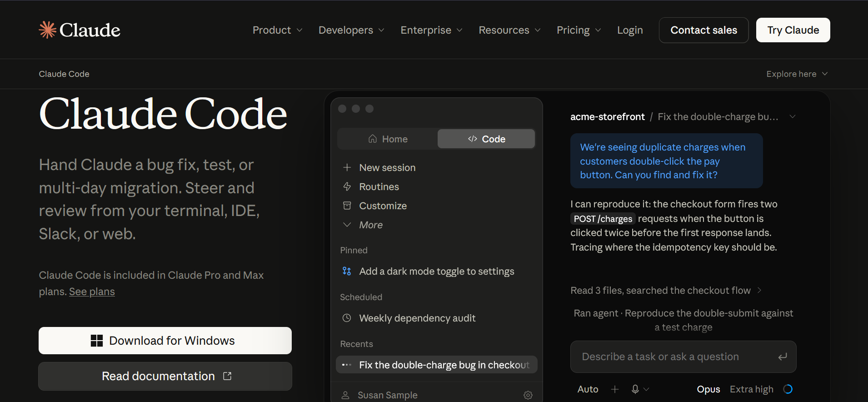Viewport: 868px width, 402px height.
Task: Open the session title dropdown chevron
Action: click(x=793, y=116)
